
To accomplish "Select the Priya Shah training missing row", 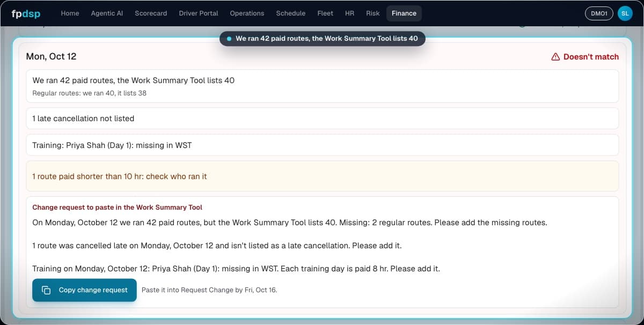I will pos(322,145).
